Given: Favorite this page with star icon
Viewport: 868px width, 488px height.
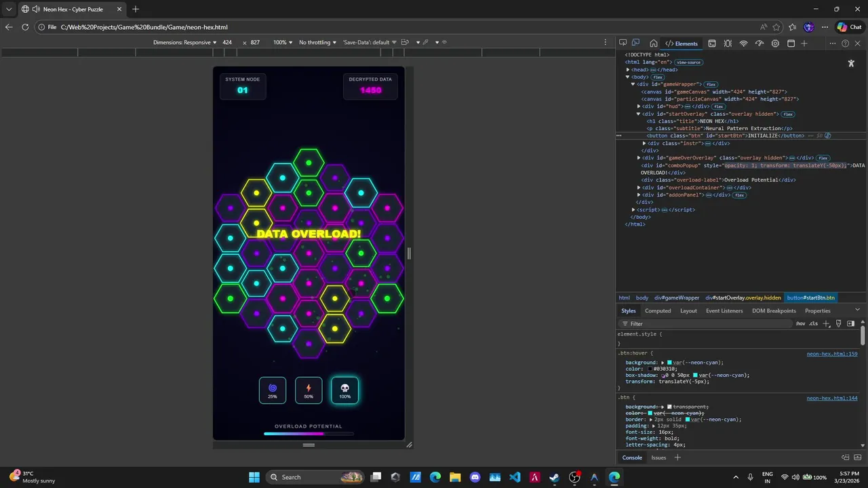Looking at the screenshot, I should [776, 27].
